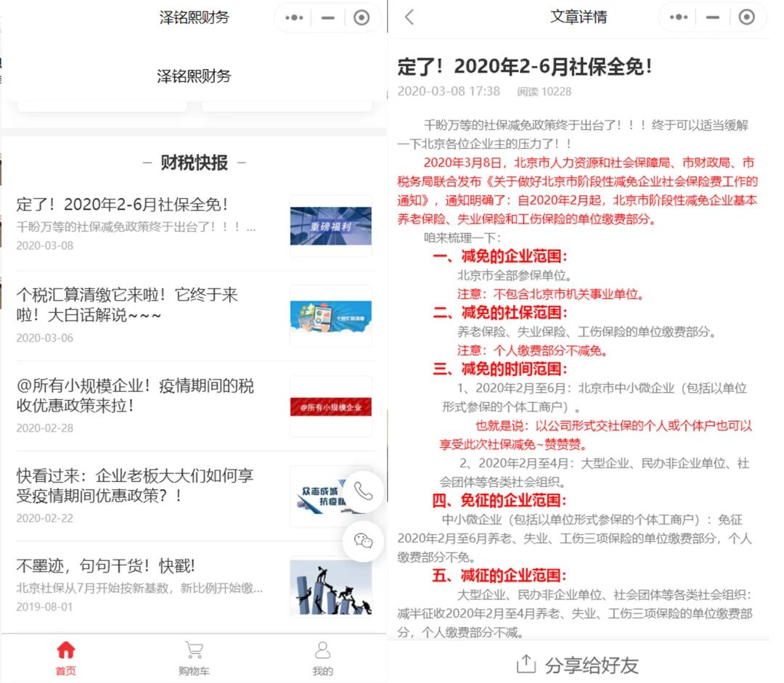Click the article title in 文章详情 page
Screen dimensions: 784x683
pos(525,66)
